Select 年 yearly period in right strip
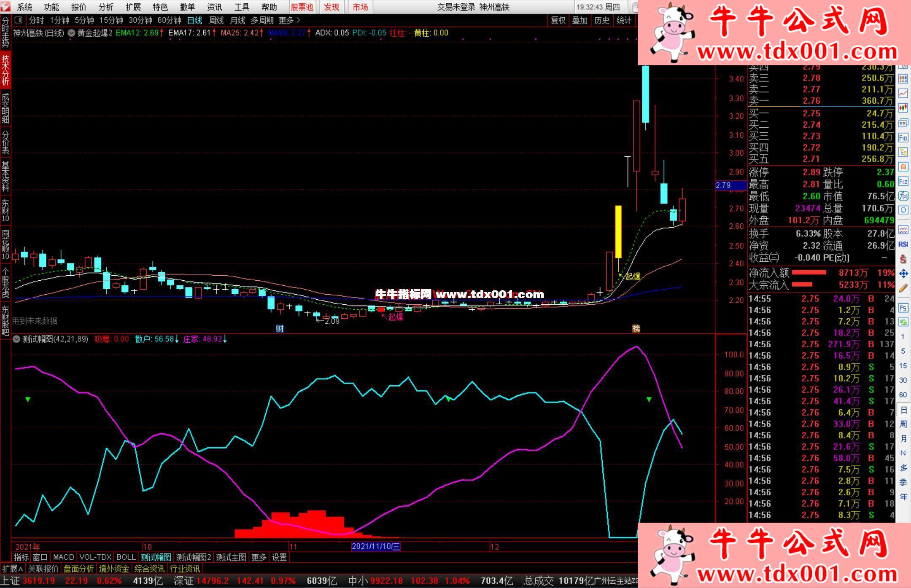Viewport: 911px width, 588px height. (x=903, y=497)
